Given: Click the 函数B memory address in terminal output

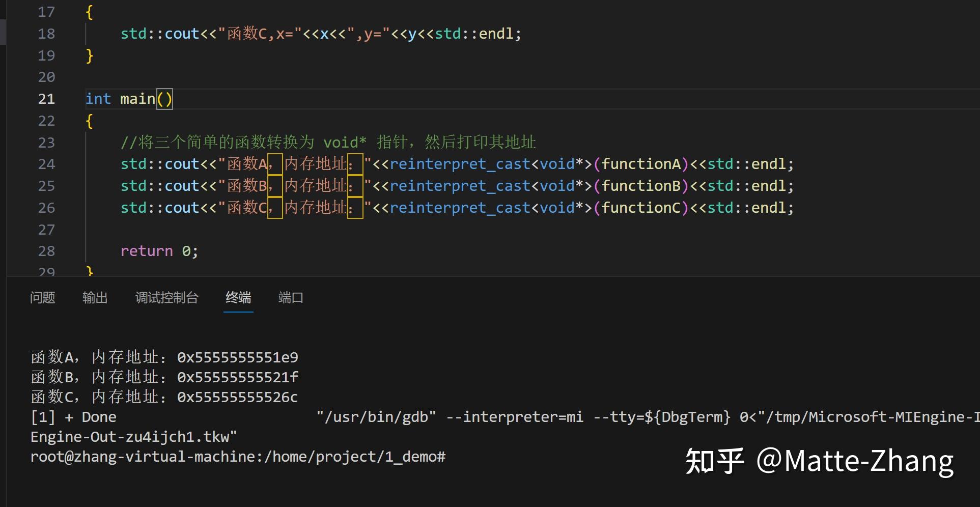Looking at the screenshot, I should click(237, 377).
